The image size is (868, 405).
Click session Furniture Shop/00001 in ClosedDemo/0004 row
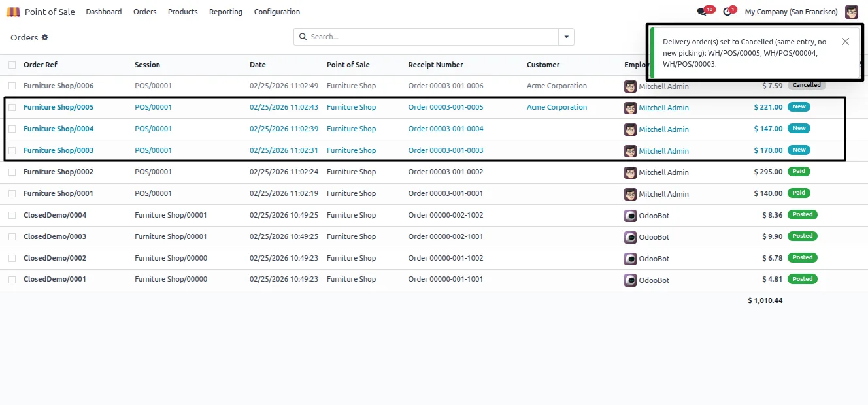[171, 215]
